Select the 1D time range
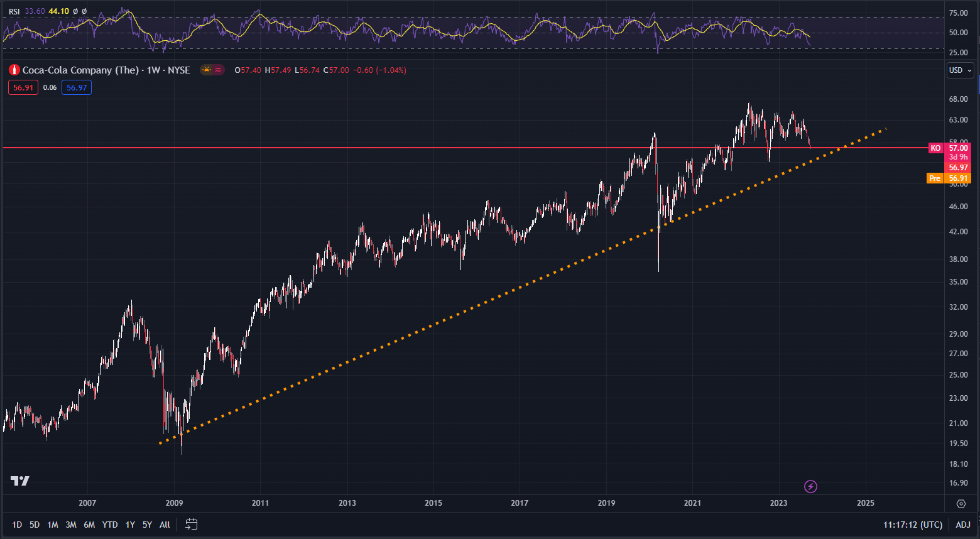Image resolution: width=980 pixels, height=539 pixels. click(x=17, y=525)
